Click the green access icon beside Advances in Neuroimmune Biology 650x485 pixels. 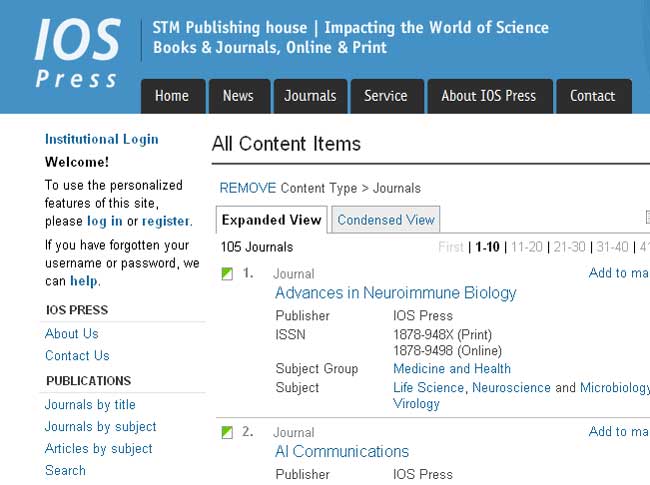pos(227,274)
